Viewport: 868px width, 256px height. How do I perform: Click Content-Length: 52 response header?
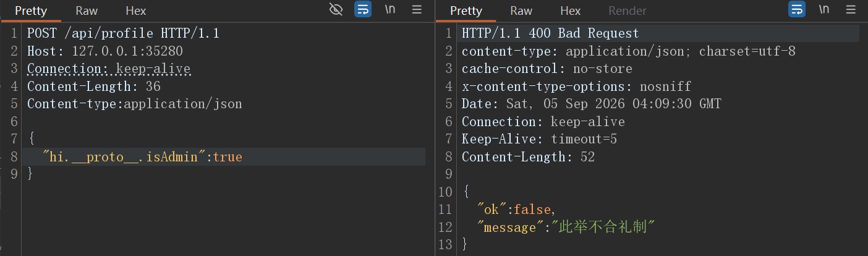click(529, 156)
